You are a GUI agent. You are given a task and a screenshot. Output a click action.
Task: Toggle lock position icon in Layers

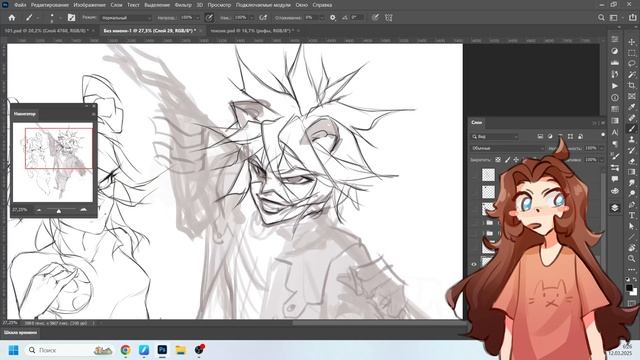coord(516,160)
